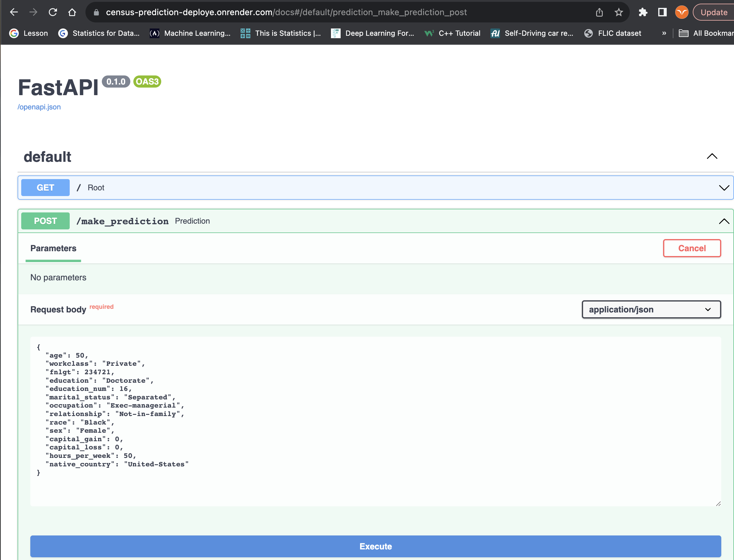Bookmark this page with star icon
The height and width of the screenshot is (560, 734).
click(619, 12)
